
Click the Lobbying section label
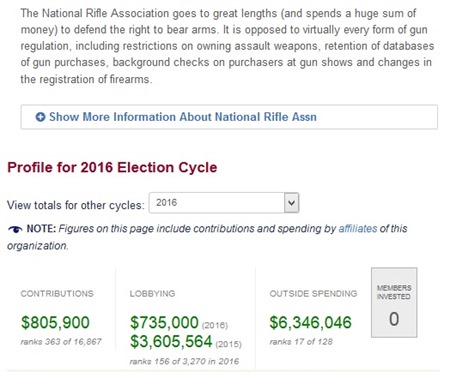point(152,294)
